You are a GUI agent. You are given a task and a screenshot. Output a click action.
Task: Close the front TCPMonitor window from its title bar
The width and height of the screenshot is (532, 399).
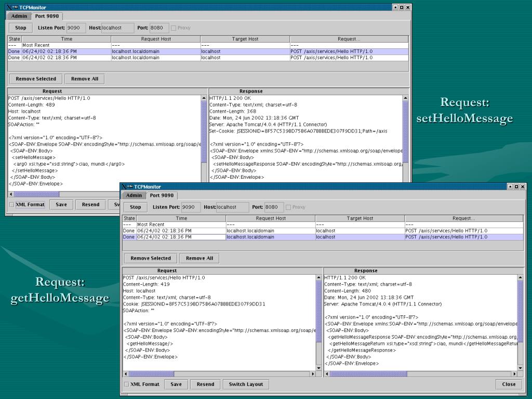click(x=523, y=187)
